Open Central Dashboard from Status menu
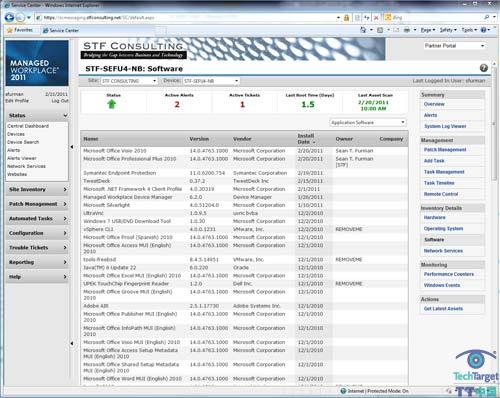This screenshot has height=398, width=500. 28,126
